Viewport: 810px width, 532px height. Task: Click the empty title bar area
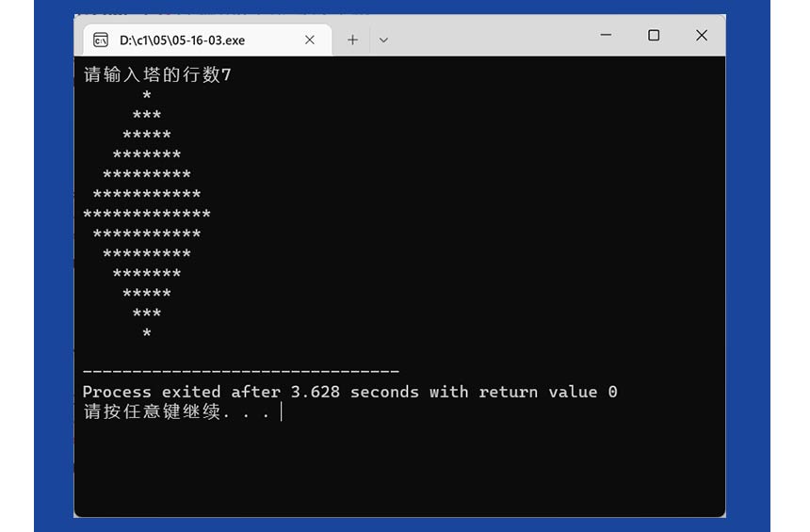[x=490, y=36]
